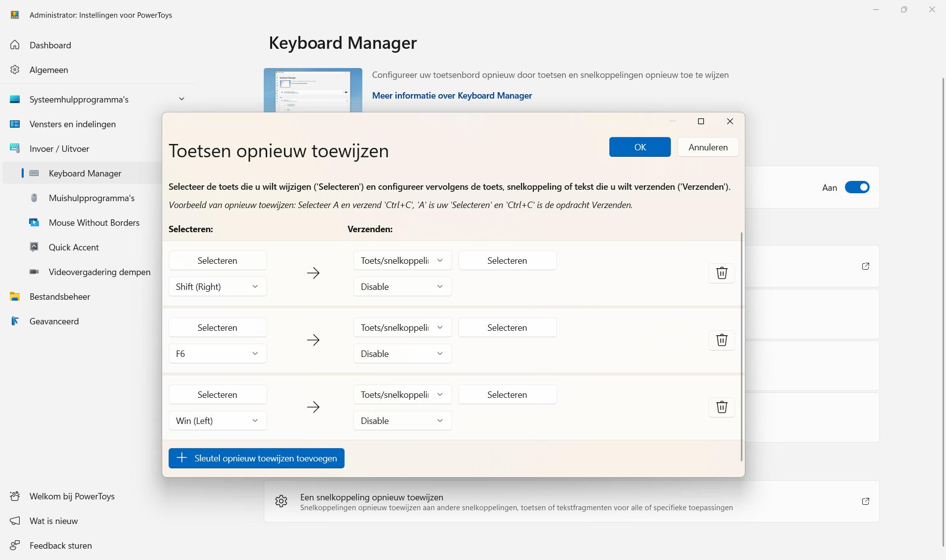Open Welkom bij PowerToys page

pos(72,496)
